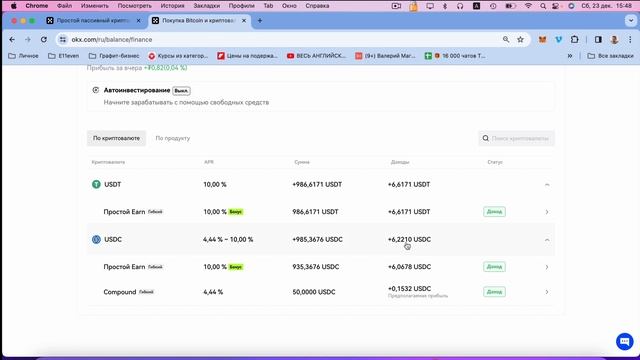640x360 pixels.
Task: Click Доход badge in Compound row
Action: (494, 292)
